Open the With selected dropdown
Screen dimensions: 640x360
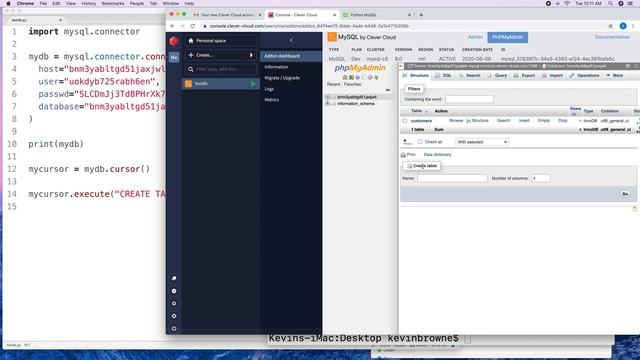pos(482,142)
